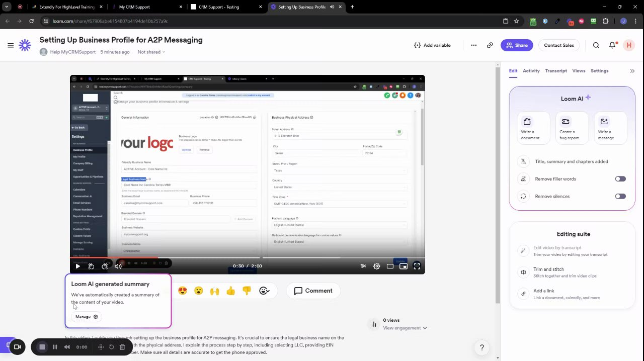
Task: Open search with the magnifier icon
Action: pos(596,45)
